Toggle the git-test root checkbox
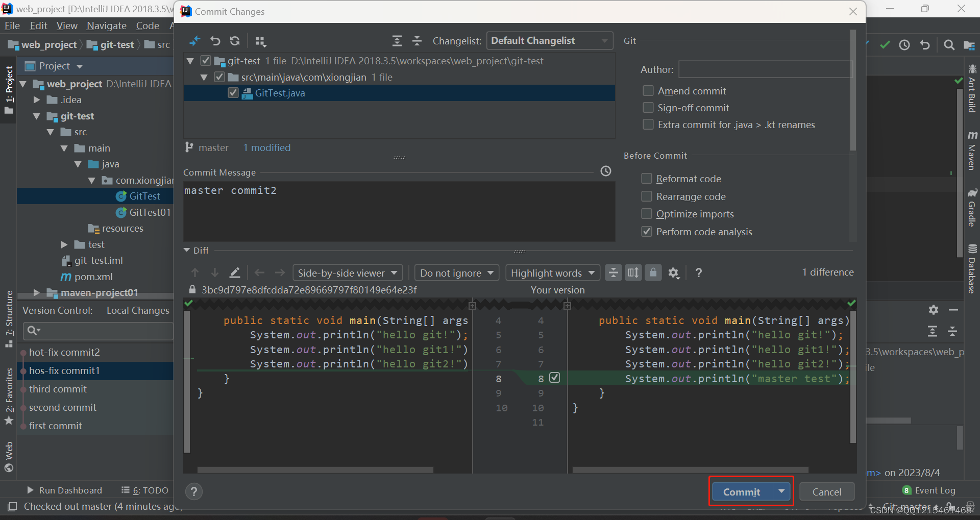The height and width of the screenshot is (520, 980). [x=206, y=61]
